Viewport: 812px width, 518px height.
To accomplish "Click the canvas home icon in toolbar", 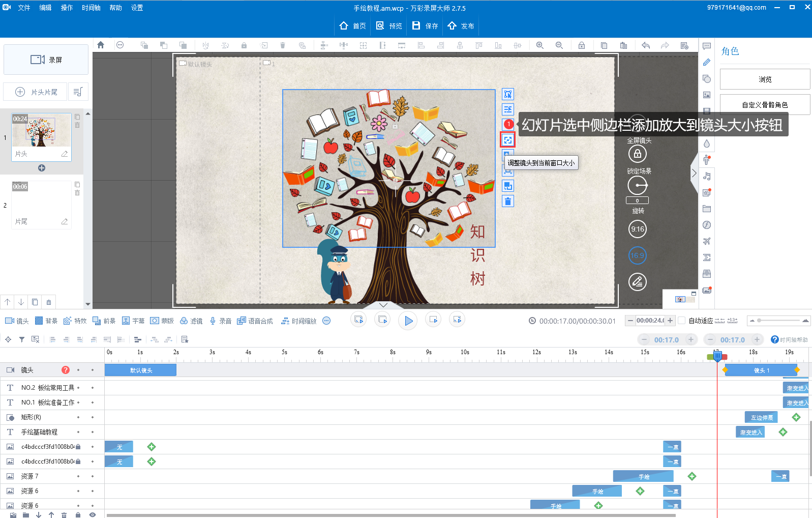I will click(x=101, y=45).
